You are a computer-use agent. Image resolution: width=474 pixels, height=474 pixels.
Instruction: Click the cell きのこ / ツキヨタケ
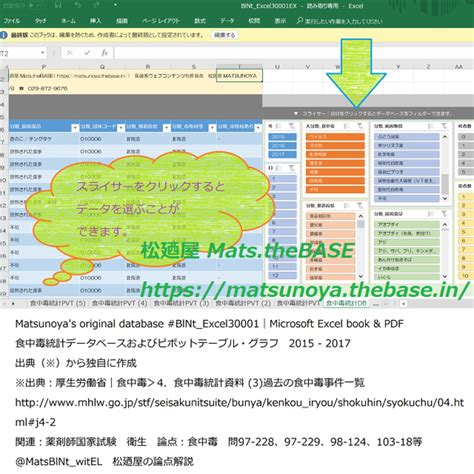(44, 139)
